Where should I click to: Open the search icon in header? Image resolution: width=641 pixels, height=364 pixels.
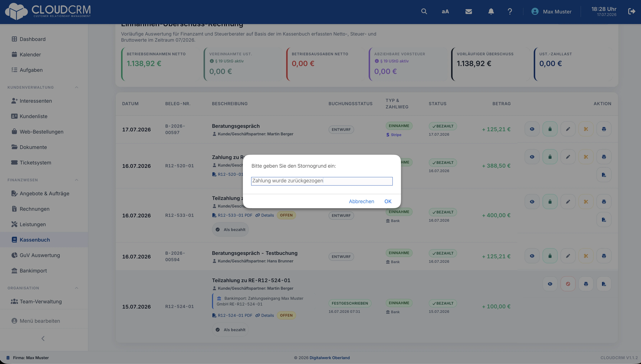click(x=424, y=11)
